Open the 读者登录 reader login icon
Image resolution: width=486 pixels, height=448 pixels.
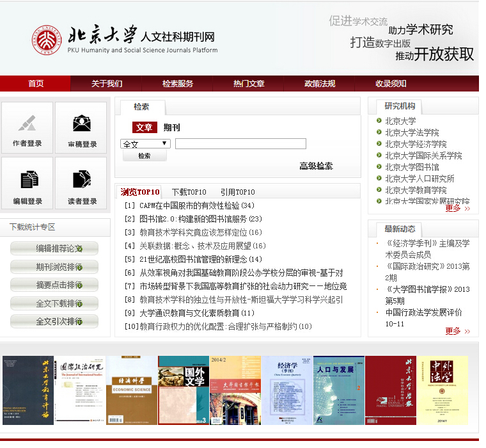[x=81, y=183]
